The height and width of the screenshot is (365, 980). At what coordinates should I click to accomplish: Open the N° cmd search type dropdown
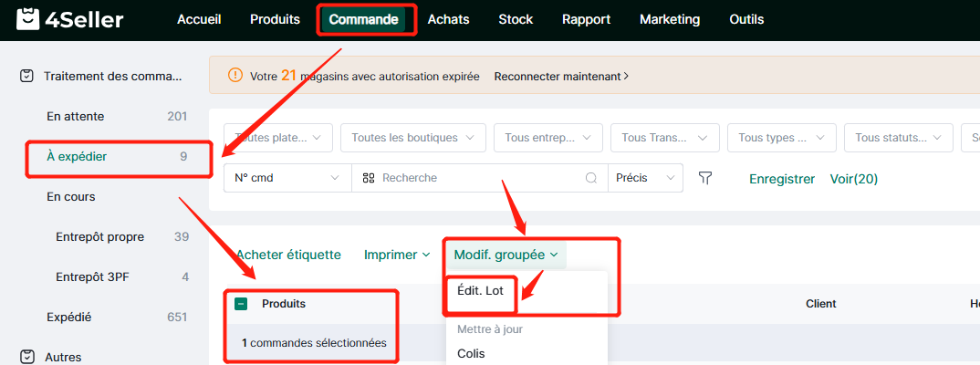[287, 178]
